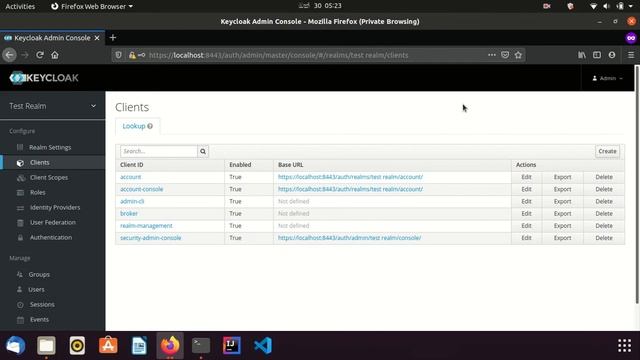Open the admin-cli client link
The width and height of the screenshot is (640, 360).
pyautogui.click(x=132, y=201)
